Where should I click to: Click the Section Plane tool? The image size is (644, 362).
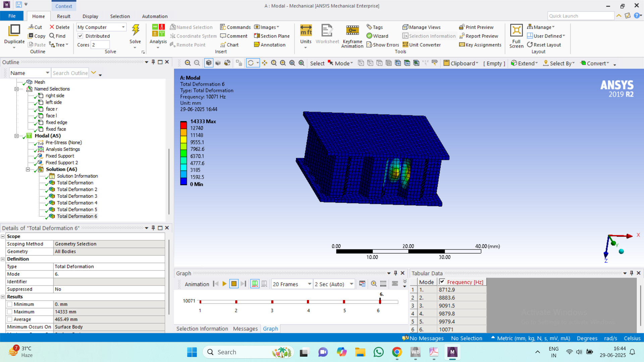272,36
